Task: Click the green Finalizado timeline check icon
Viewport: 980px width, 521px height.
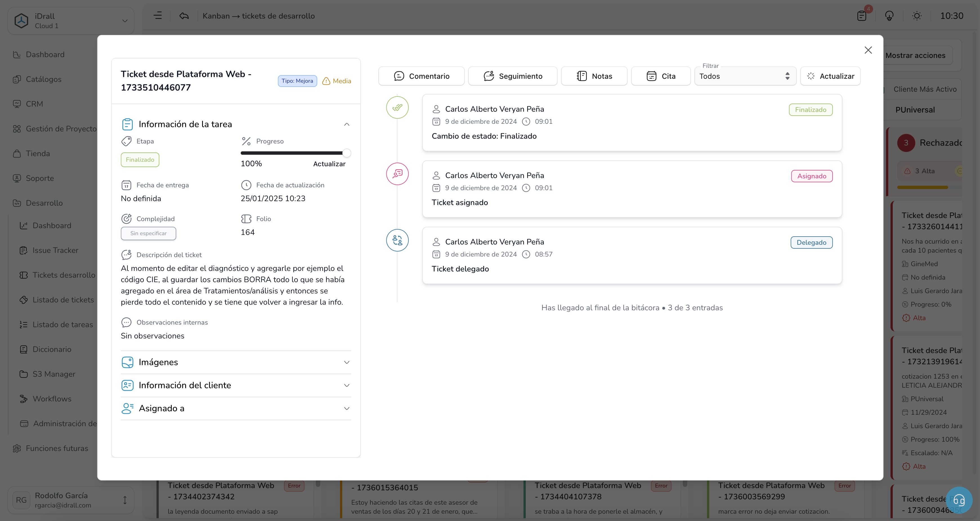Action: tap(397, 108)
